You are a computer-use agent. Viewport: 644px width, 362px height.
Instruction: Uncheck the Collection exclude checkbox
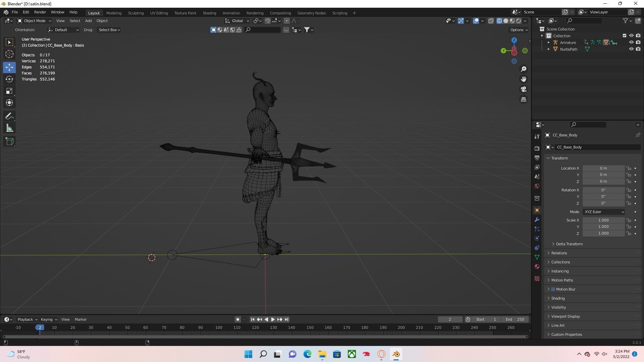(x=624, y=36)
